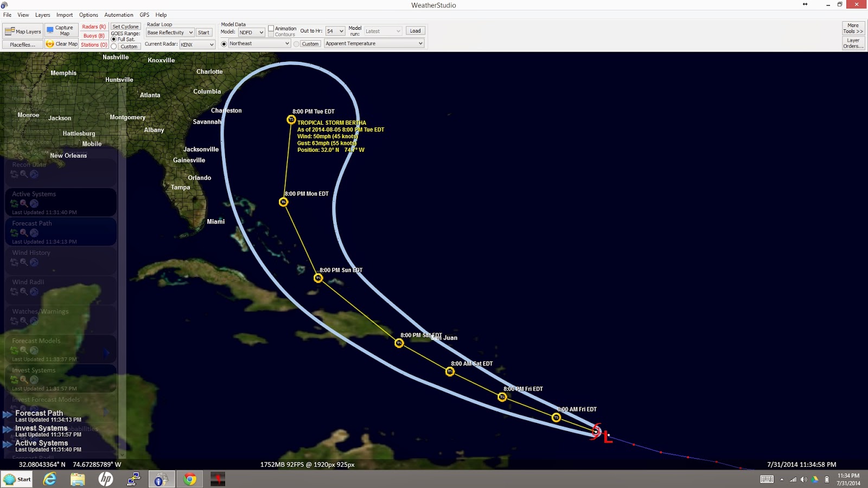Expand the Forecast Models arrow

point(106,353)
